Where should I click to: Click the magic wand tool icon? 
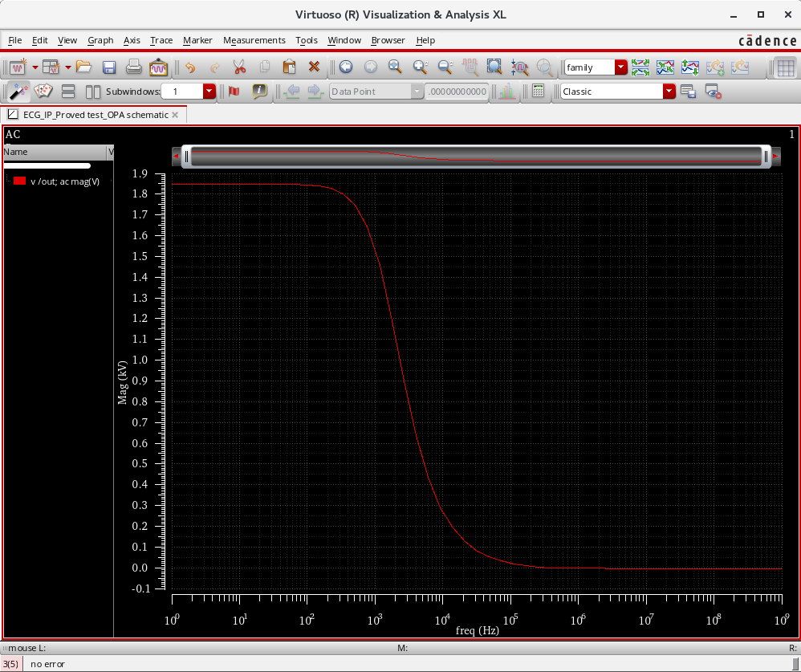[18, 92]
